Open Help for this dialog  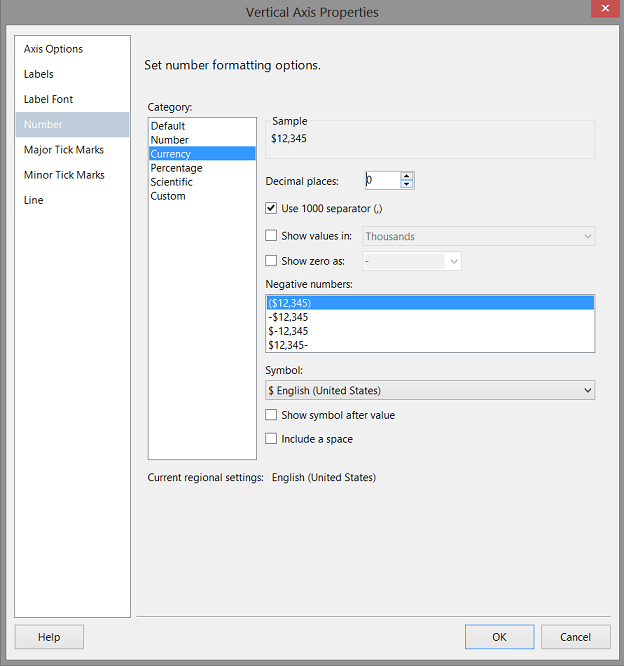pos(49,637)
